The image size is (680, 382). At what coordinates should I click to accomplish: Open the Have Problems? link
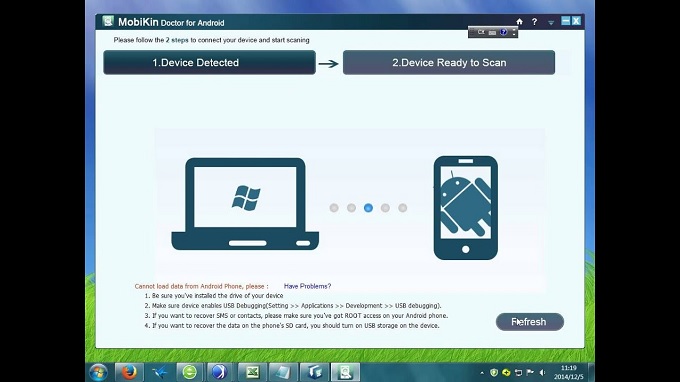click(307, 286)
